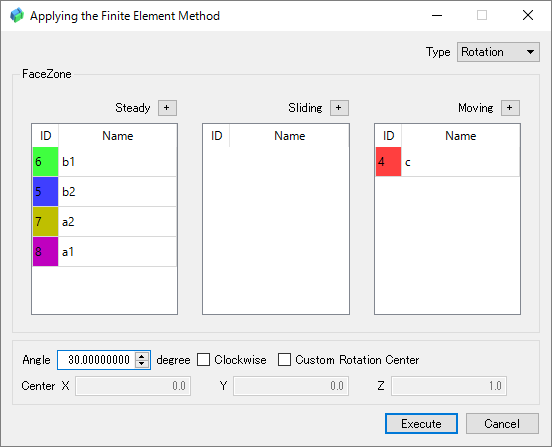Click the Cancel button

[x=502, y=423]
